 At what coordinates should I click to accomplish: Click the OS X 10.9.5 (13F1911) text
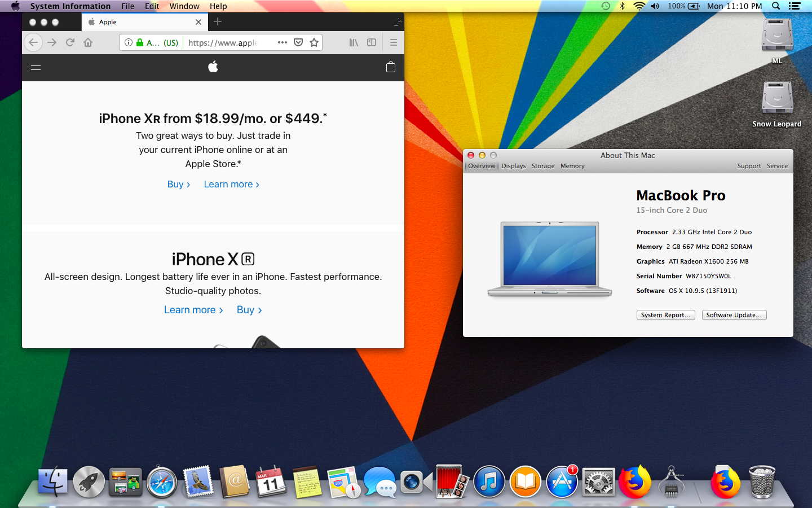tap(703, 291)
